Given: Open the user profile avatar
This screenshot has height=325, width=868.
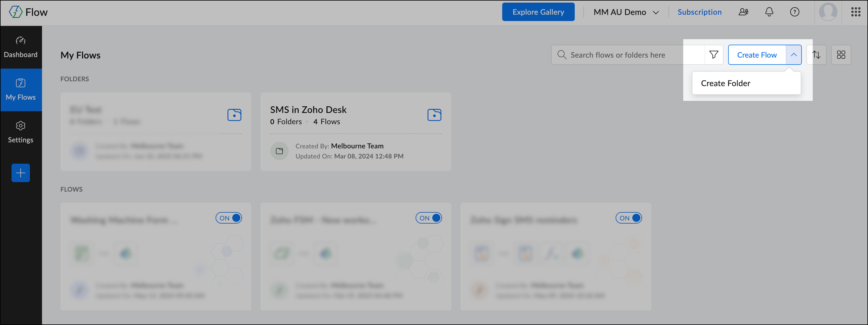Looking at the screenshot, I should [828, 12].
